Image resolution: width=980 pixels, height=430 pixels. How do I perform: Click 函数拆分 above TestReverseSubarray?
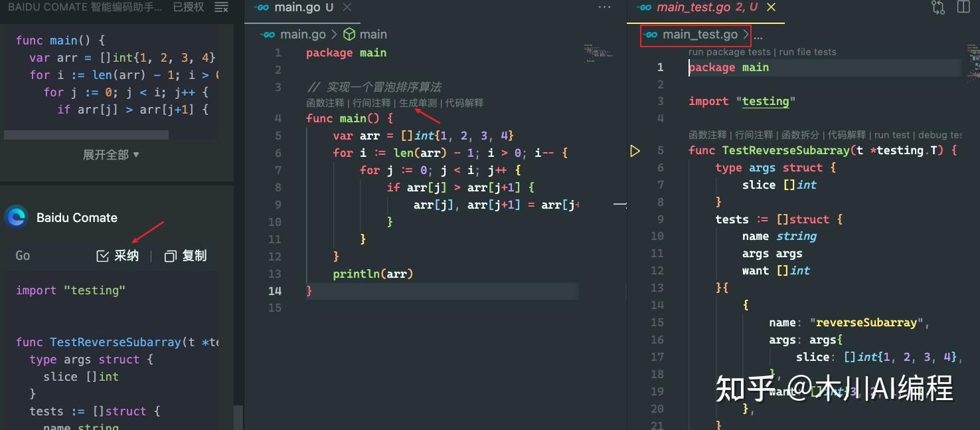tap(800, 134)
